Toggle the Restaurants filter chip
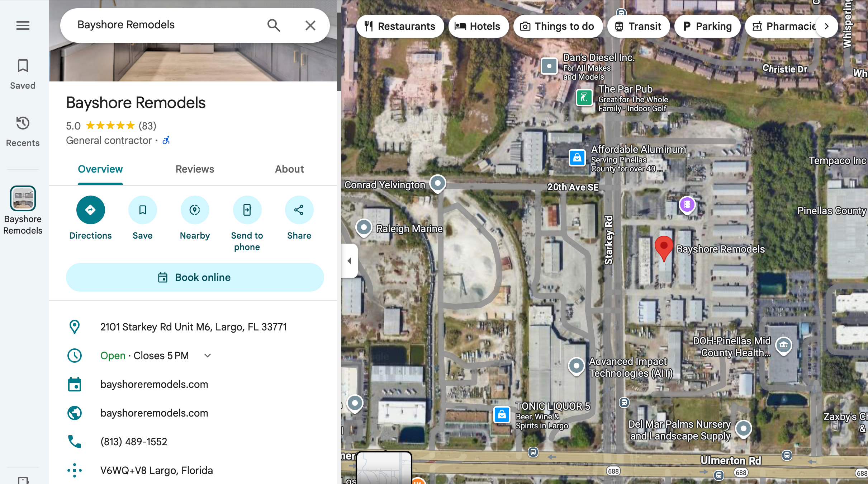Viewport: 868px width, 484px height. coord(400,26)
